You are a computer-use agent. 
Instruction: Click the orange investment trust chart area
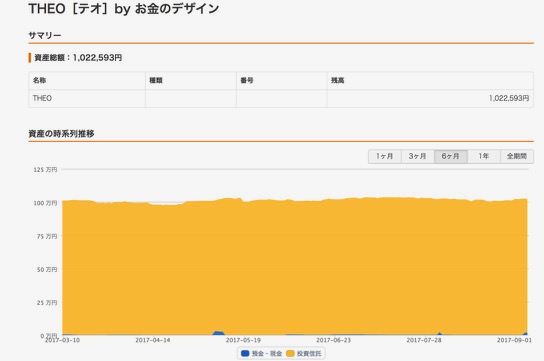tap(295, 267)
